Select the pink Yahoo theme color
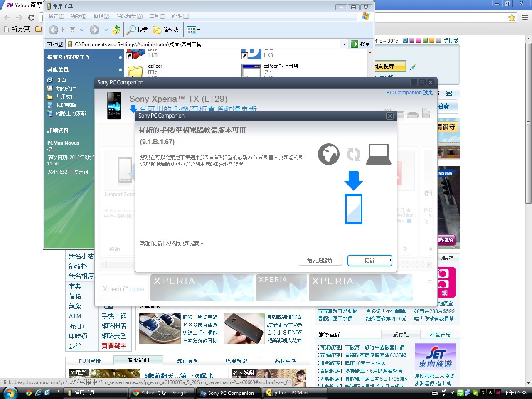The image size is (532, 399). [x=419, y=40]
